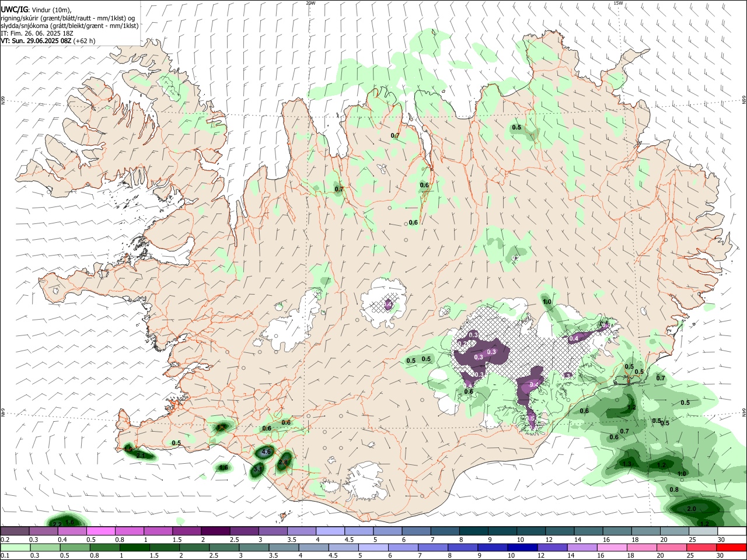Screen dimensions: 747x560
Task: Pick the deep navy 10 mm rain swatch
Action: click(522, 547)
